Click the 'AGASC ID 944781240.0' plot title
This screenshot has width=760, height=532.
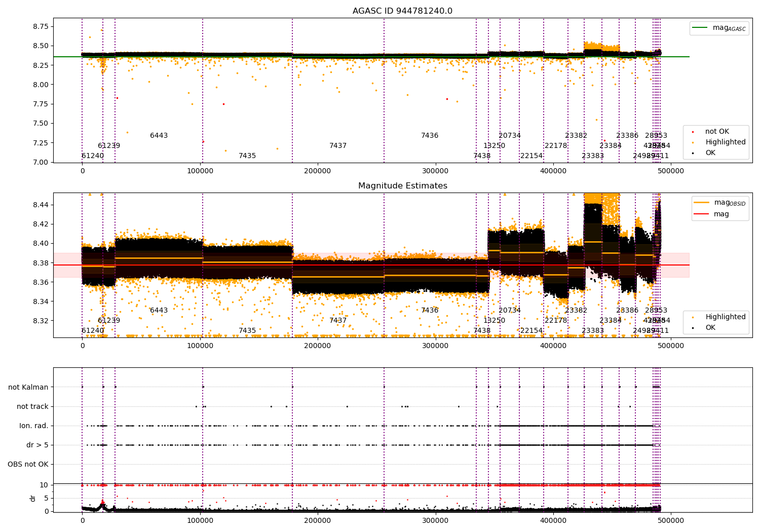402,11
